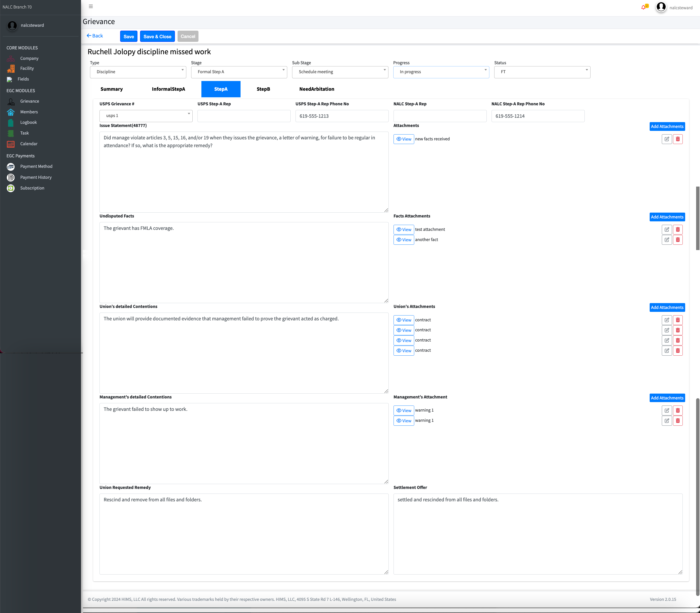Switch to the InformalStepA tab
Image resolution: width=700 pixels, height=613 pixels.
coord(168,89)
